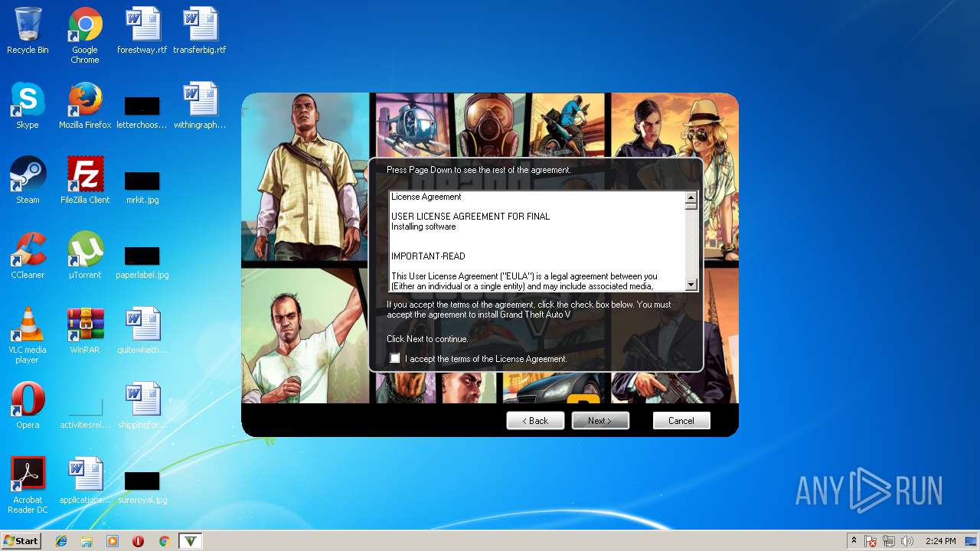
Task: Launch Google Chrome from desktop
Action: pyautogui.click(x=85, y=35)
